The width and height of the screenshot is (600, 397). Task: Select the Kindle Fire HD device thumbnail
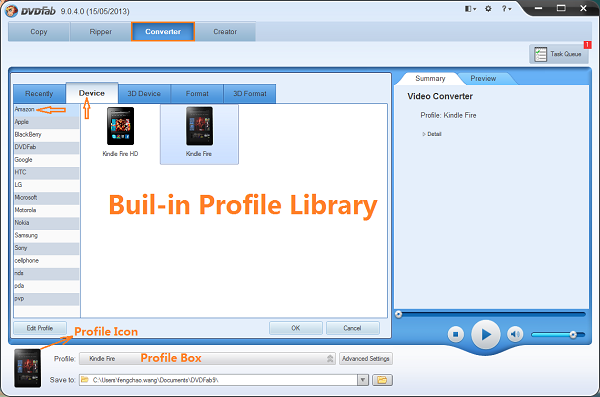click(121, 126)
